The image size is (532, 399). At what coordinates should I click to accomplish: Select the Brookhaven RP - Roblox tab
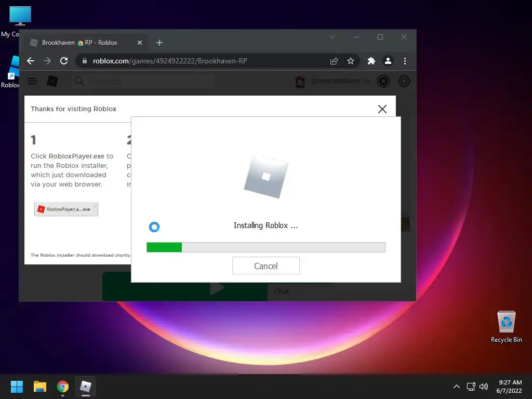86,43
